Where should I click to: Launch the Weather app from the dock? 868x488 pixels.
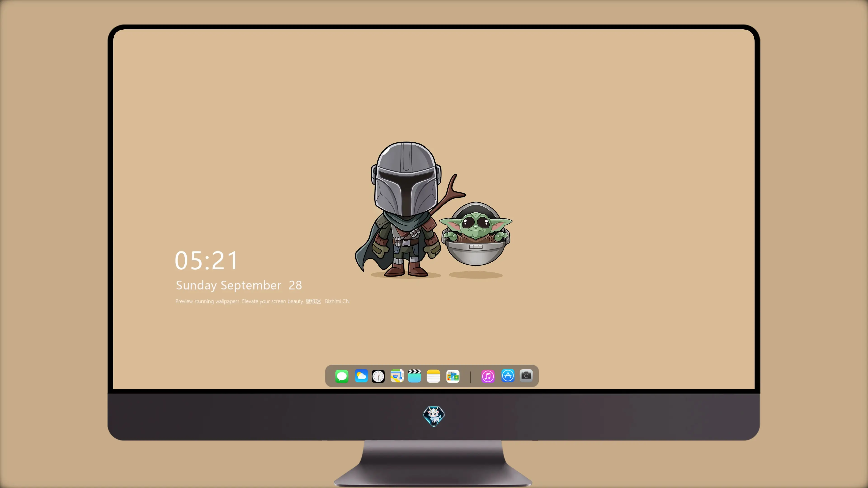[361, 376]
